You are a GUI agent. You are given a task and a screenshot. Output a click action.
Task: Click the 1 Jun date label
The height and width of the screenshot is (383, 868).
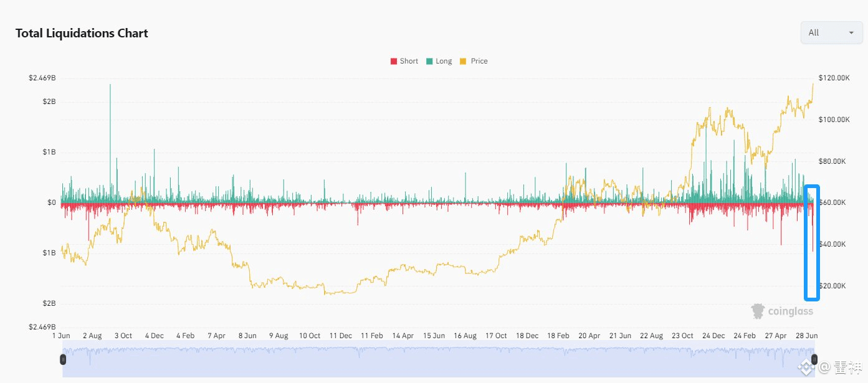tap(62, 336)
